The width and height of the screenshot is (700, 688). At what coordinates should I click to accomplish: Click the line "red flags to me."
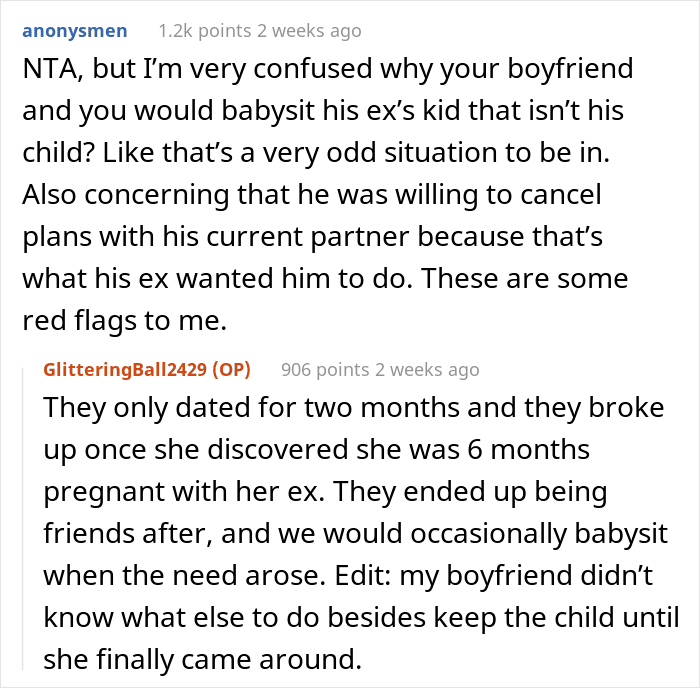point(125,320)
